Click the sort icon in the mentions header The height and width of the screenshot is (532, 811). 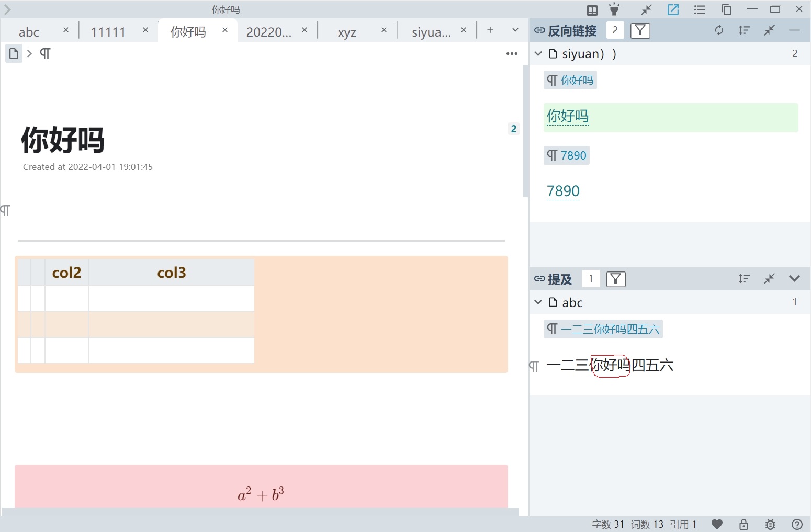[744, 279]
